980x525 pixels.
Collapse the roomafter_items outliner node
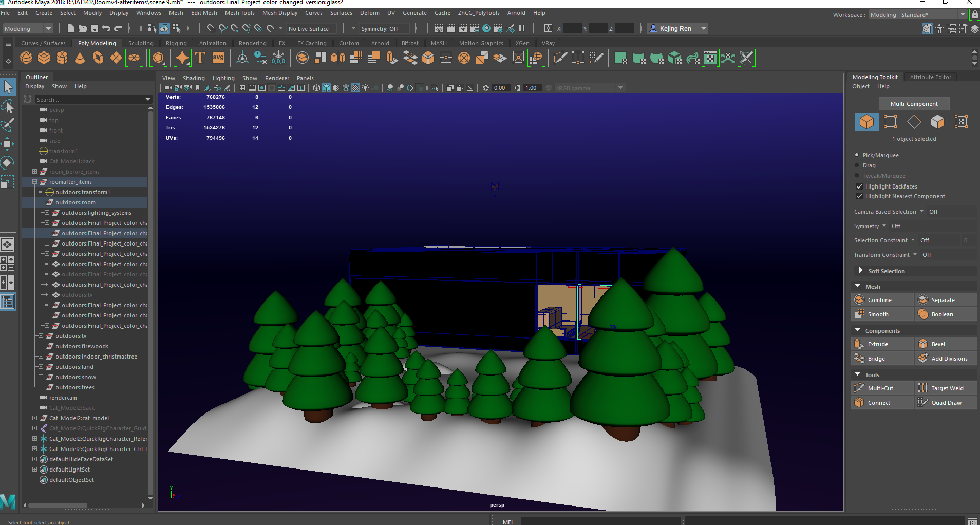coord(34,182)
